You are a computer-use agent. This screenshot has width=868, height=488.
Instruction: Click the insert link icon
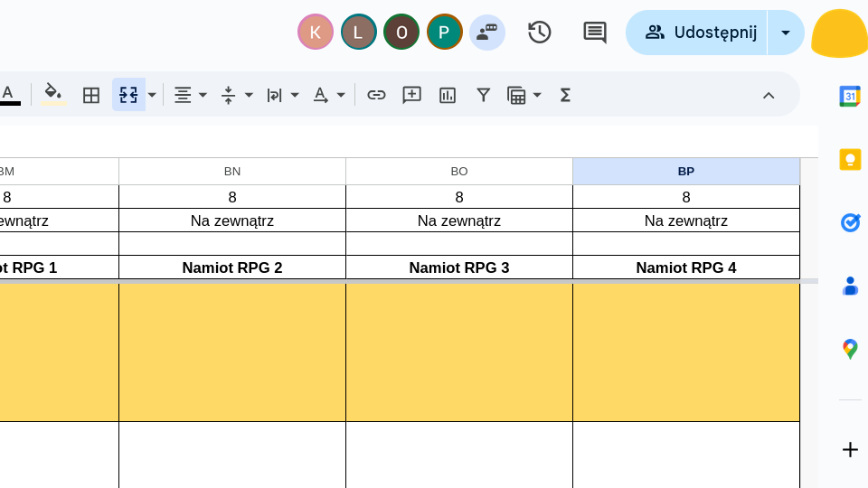pyautogui.click(x=376, y=95)
